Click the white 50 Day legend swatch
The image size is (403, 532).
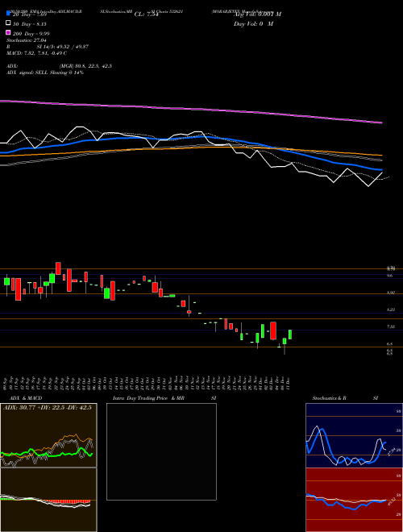[9, 23]
